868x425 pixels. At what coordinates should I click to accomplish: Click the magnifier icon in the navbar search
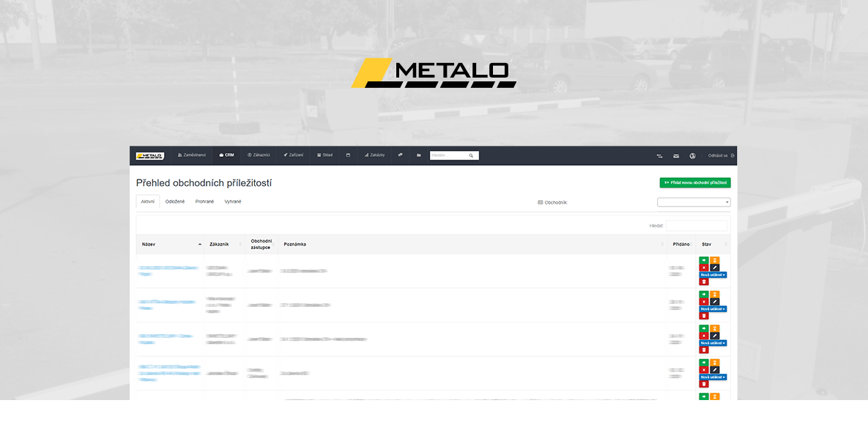[471, 155]
